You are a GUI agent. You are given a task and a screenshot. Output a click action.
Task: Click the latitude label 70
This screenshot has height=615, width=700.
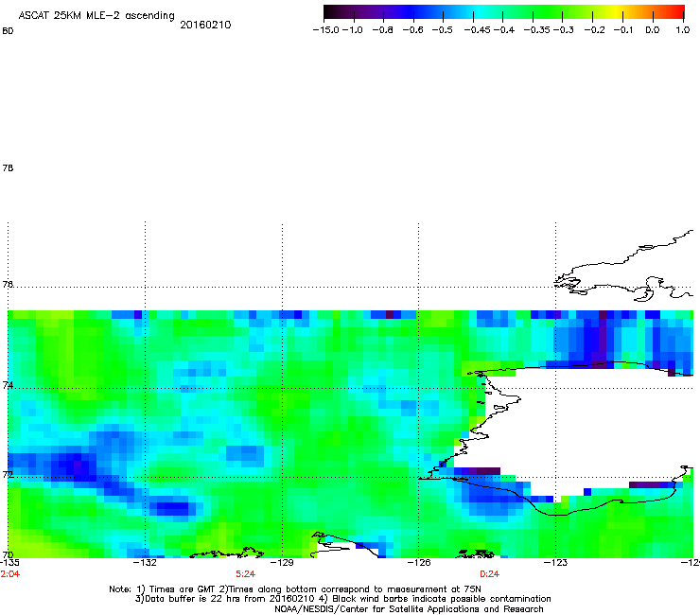(8, 555)
